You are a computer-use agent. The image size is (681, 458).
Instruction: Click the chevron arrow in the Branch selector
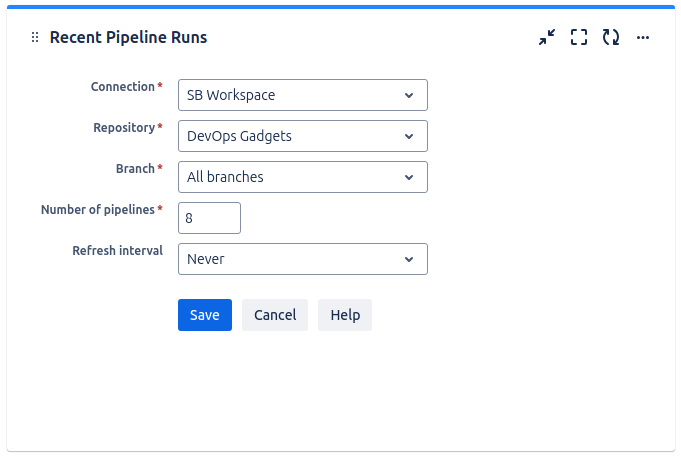pyautogui.click(x=409, y=177)
